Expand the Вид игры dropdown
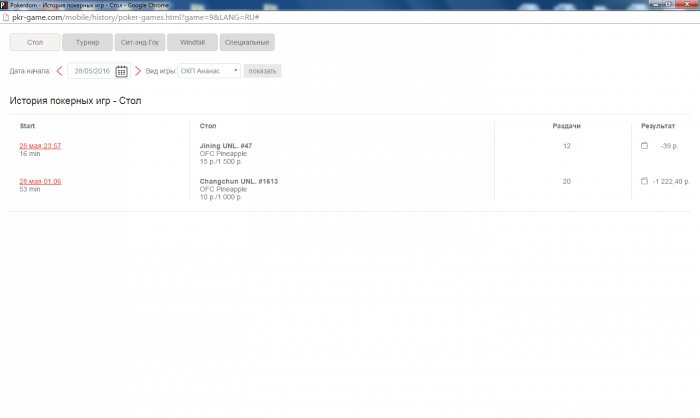The width and height of the screenshot is (700, 418). 209,71
